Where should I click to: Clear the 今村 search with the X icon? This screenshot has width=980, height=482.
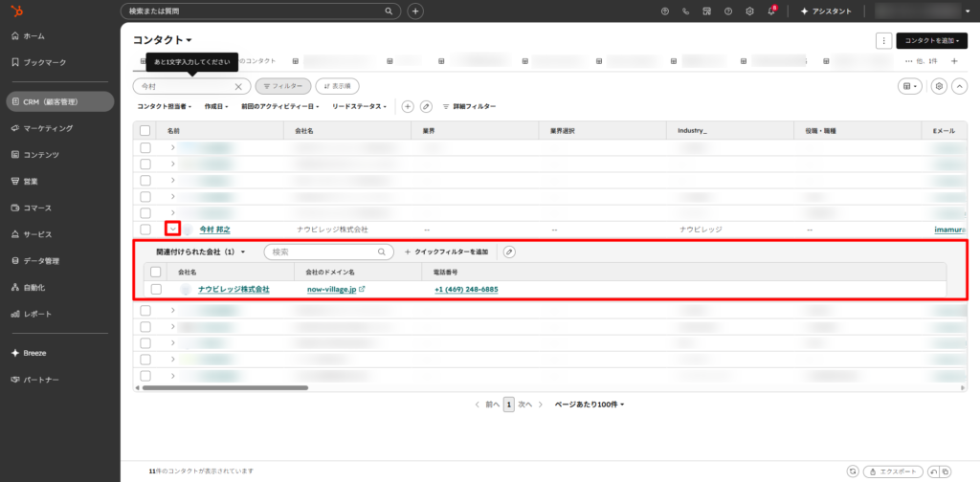[238, 86]
